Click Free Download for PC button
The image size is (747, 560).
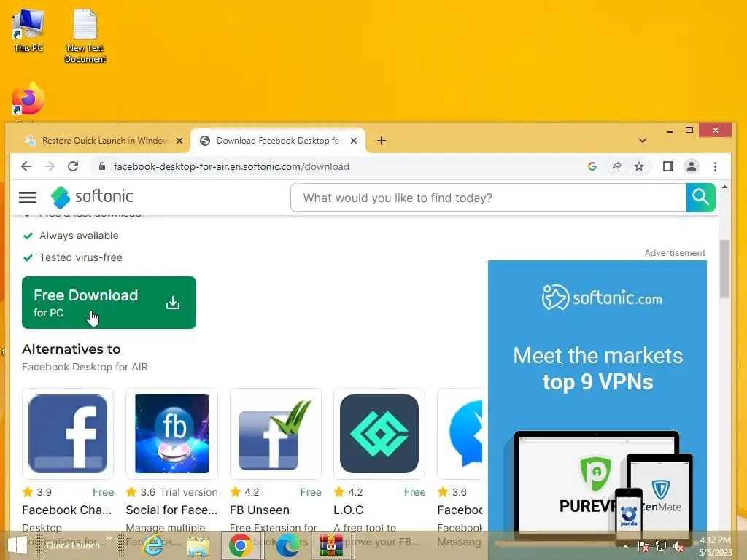[109, 303]
